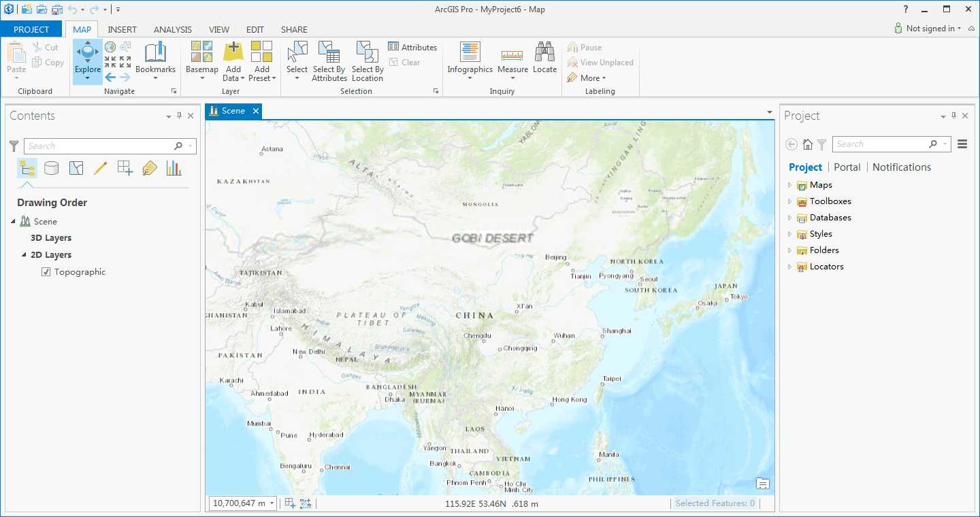Screen dimensions: 980x517
Task: Open the Bookmarks tool
Action: (155, 57)
